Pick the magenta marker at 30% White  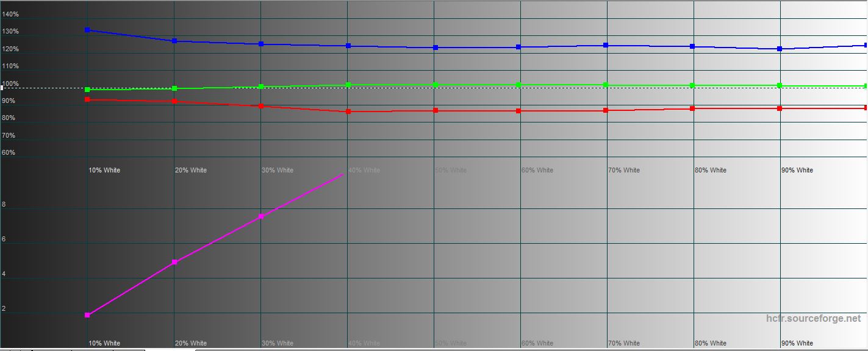point(261,216)
